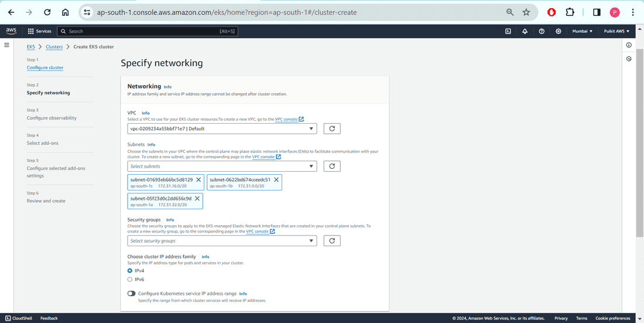644x323 pixels.
Task: Click the page vertical scrollbar
Action: tap(640, 142)
